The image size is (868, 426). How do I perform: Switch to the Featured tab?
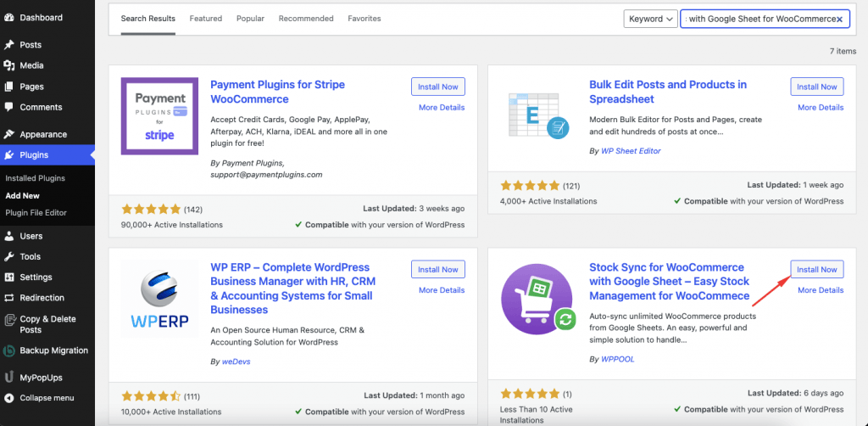tap(206, 19)
